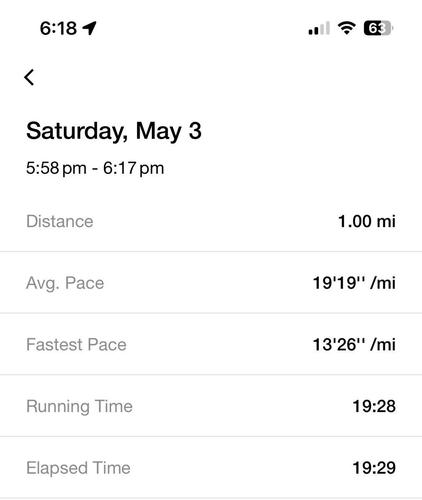
Task: Tap the 19'19'' /mi average pace value
Action: tap(354, 283)
